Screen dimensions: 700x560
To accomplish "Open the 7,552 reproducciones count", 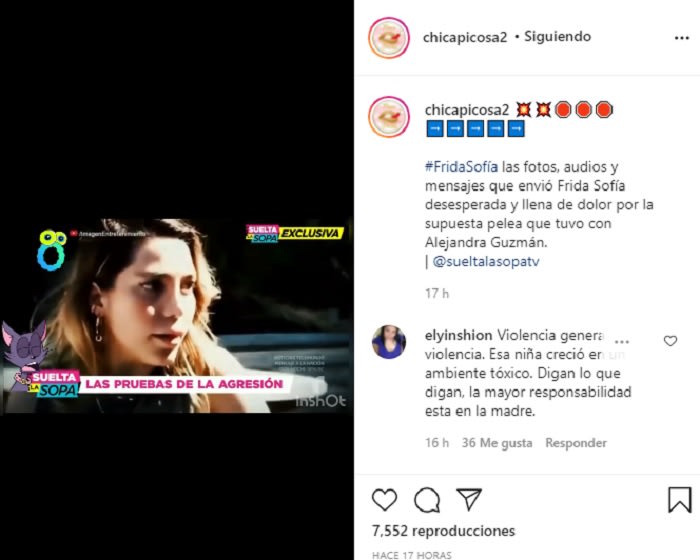I will click(x=443, y=531).
